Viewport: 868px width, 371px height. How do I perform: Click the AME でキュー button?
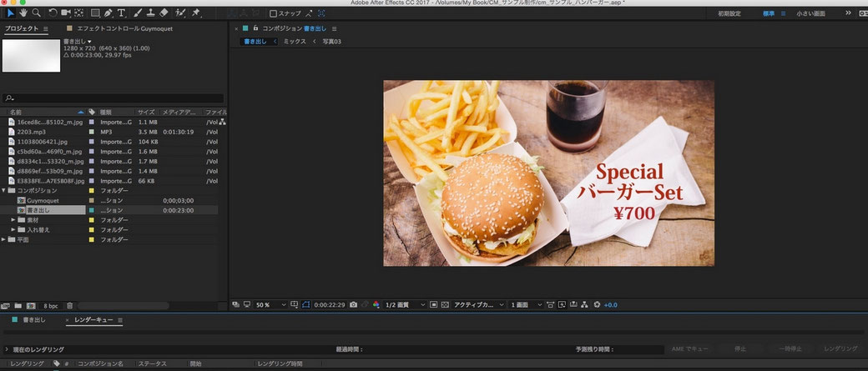(689, 348)
